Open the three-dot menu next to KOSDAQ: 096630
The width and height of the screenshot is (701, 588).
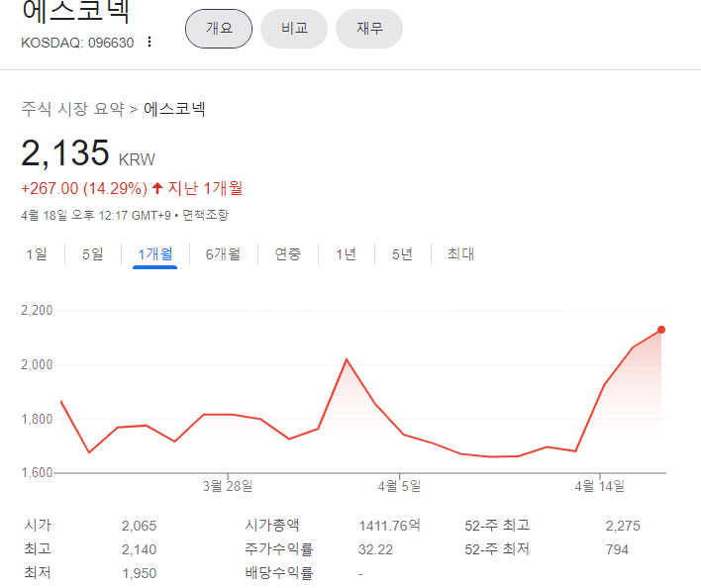(x=150, y=42)
